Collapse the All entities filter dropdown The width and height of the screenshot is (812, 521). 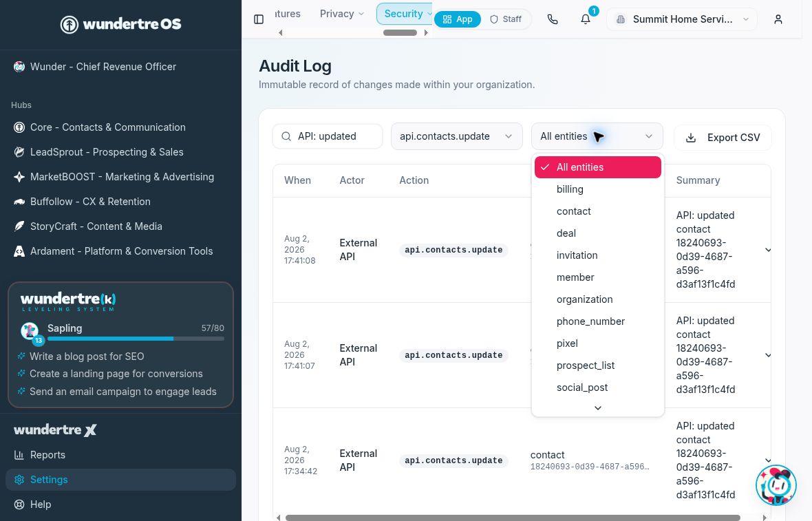pos(597,136)
